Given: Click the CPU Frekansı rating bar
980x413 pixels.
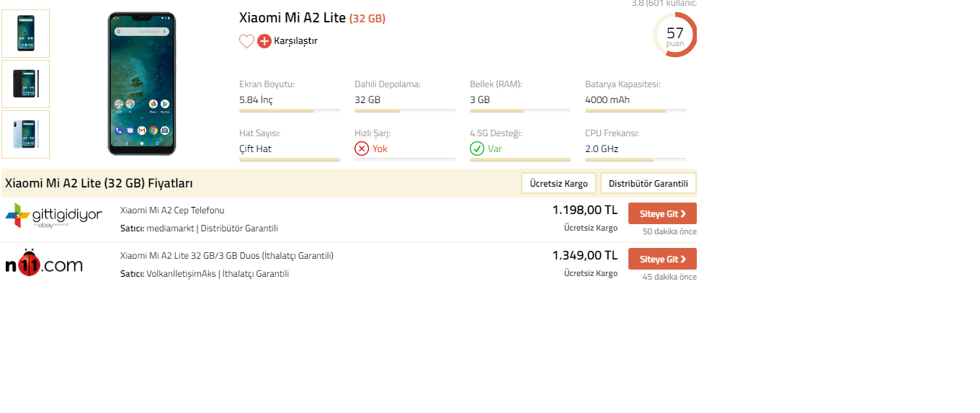Looking at the screenshot, I should (636, 159).
